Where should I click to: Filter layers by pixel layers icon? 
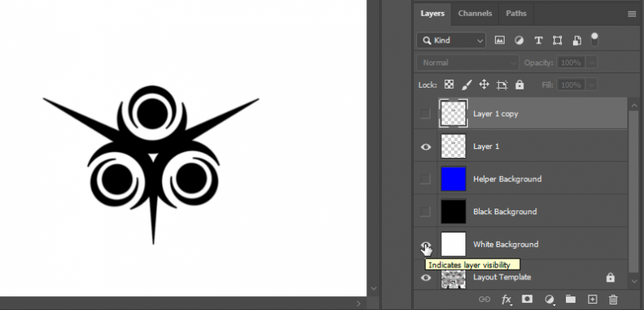(499, 40)
